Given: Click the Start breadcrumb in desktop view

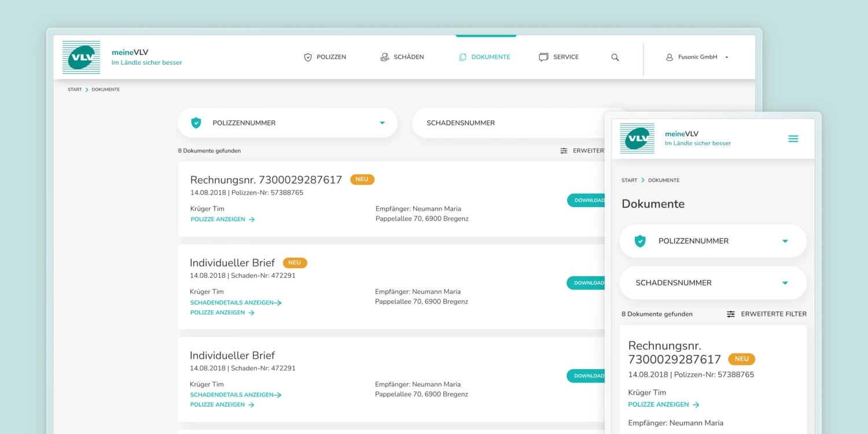Looking at the screenshot, I should pyautogui.click(x=75, y=90).
